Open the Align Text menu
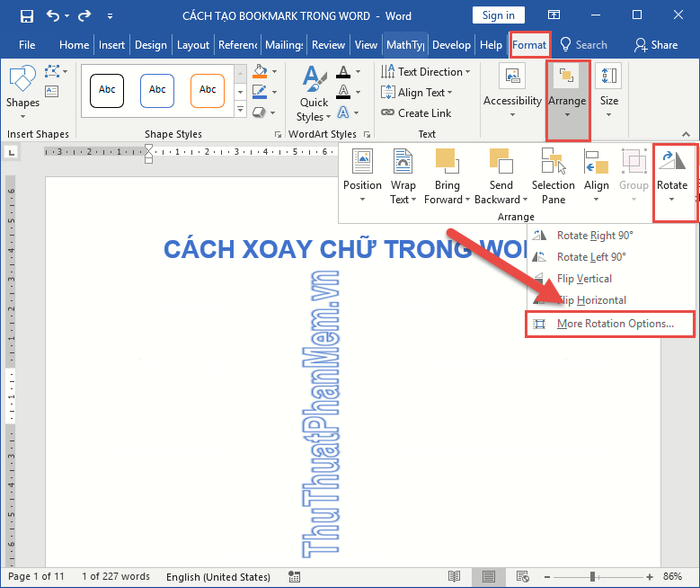The image size is (700, 588). (x=417, y=92)
